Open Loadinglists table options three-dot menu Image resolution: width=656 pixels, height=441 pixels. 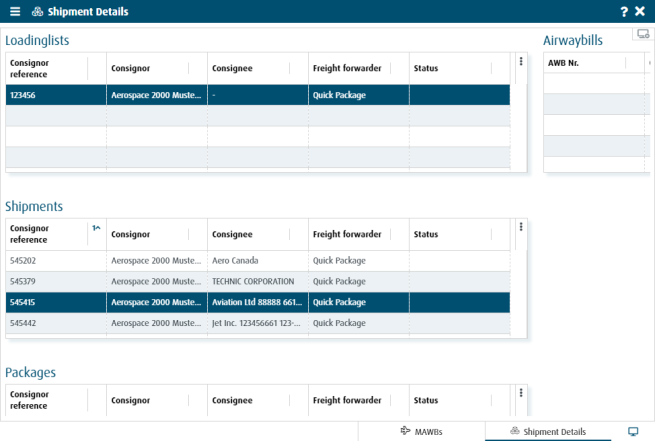520,62
